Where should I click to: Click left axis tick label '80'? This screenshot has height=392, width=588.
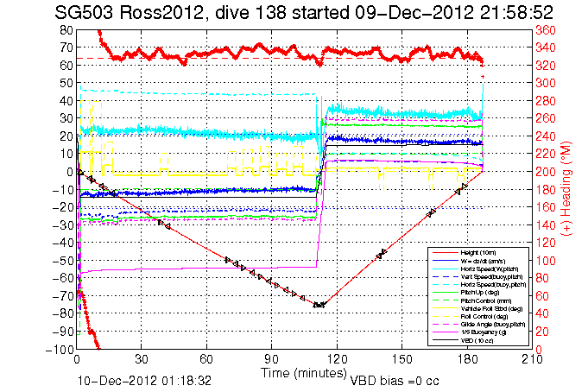pos(66,30)
